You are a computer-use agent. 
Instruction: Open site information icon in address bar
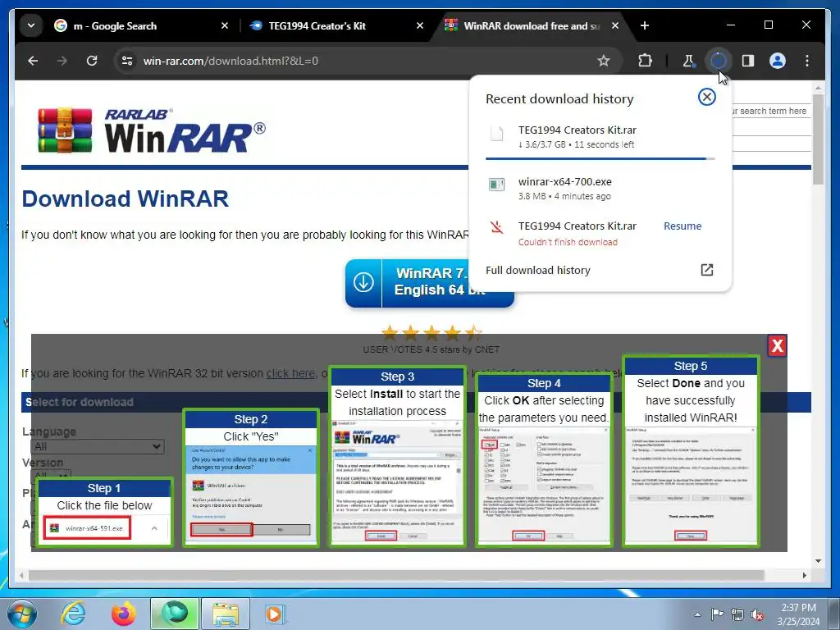pos(127,61)
